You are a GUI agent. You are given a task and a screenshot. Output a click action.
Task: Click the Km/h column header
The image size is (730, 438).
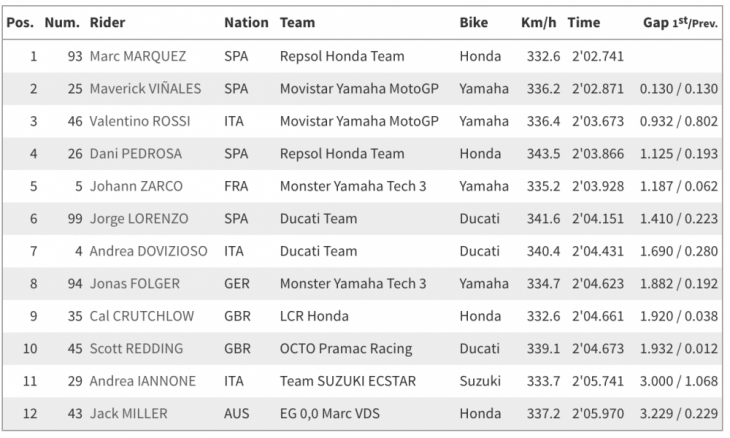click(x=539, y=22)
